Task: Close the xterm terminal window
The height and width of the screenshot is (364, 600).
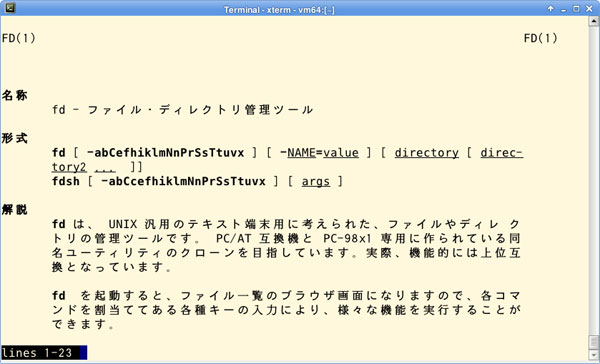Action: click(x=589, y=8)
